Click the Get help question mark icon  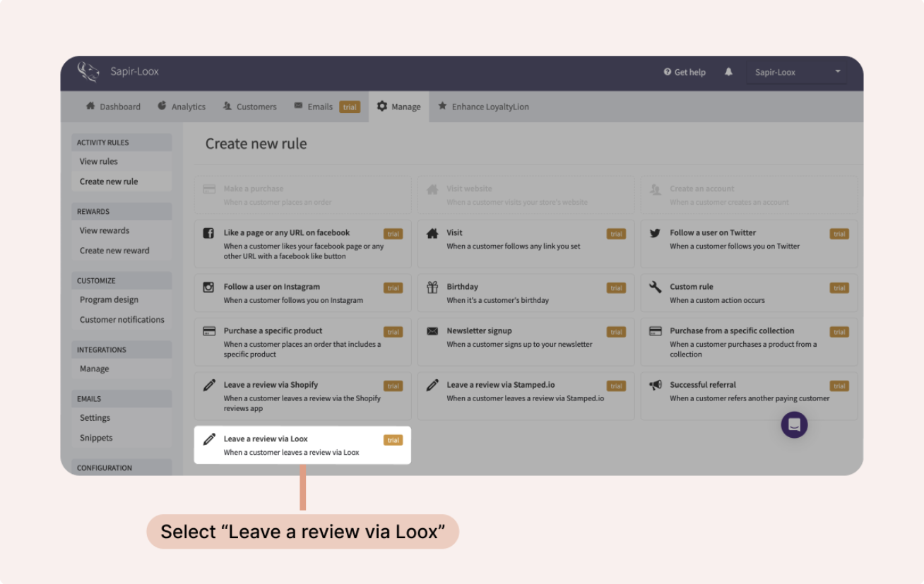(668, 72)
